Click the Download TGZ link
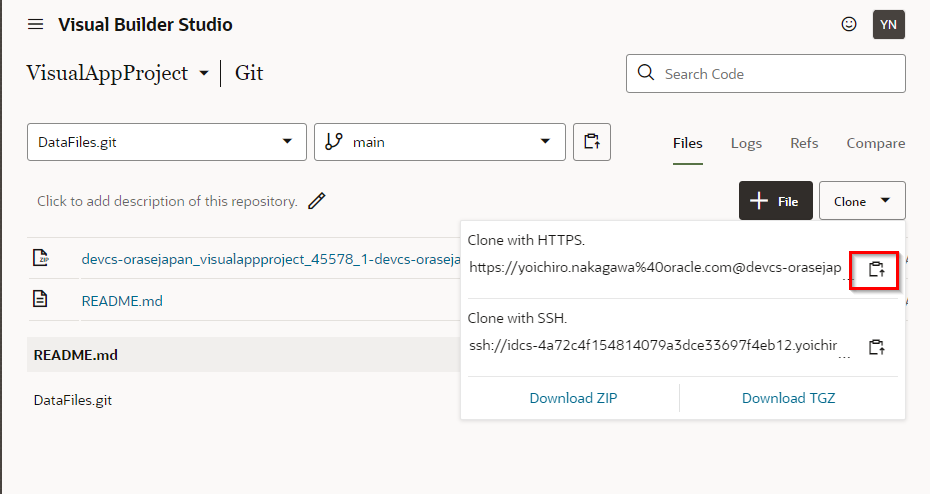The width and height of the screenshot is (930, 494). click(788, 398)
